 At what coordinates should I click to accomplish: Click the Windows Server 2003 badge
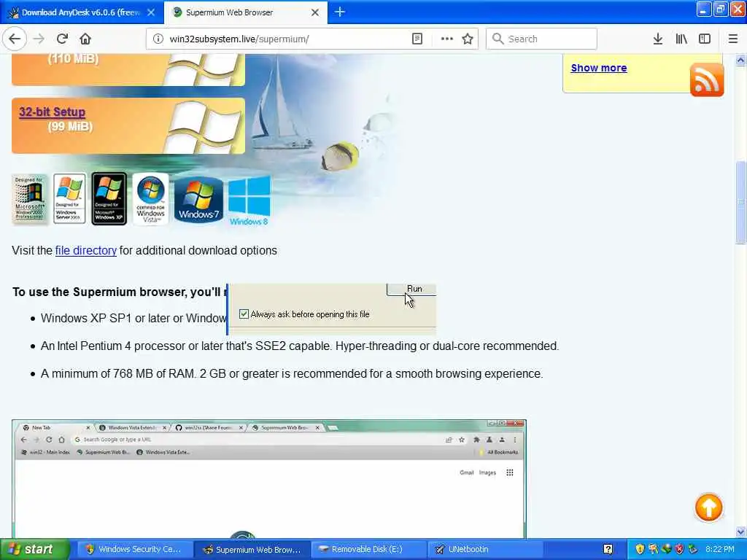coord(69,198)
